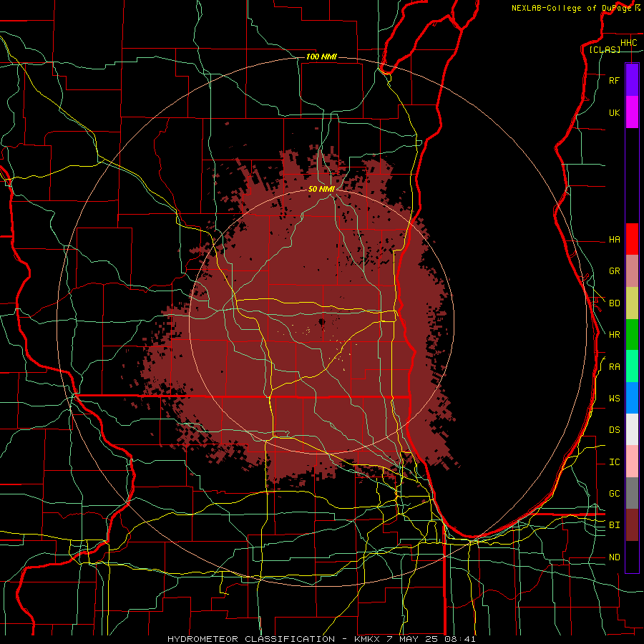644x644 pixels.
Task: Click the '[CLAS]' units label
Action: tap(605, 49)
